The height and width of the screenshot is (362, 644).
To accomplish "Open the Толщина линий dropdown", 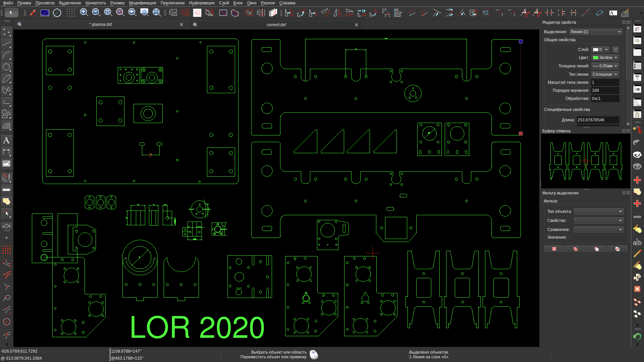I will 605,66.
